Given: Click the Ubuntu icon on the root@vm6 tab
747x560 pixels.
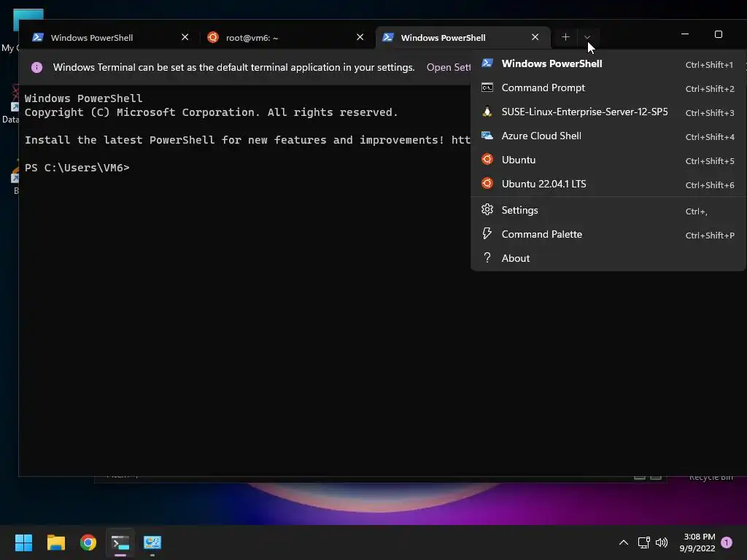Looking at the screenshot, I should tap(213, 37).
